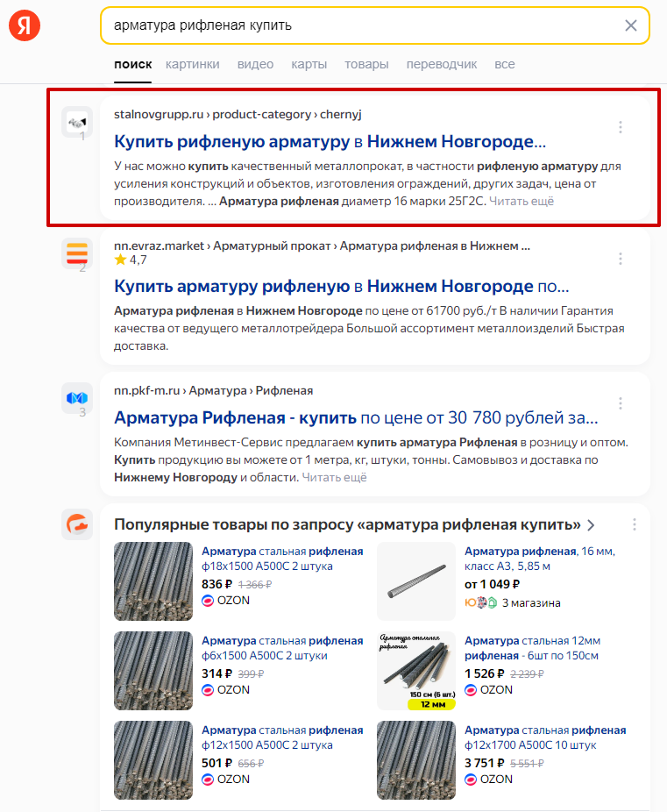Click the 836 ₽ price text
This screenshot has height=812, width=667.
point(216,585)
